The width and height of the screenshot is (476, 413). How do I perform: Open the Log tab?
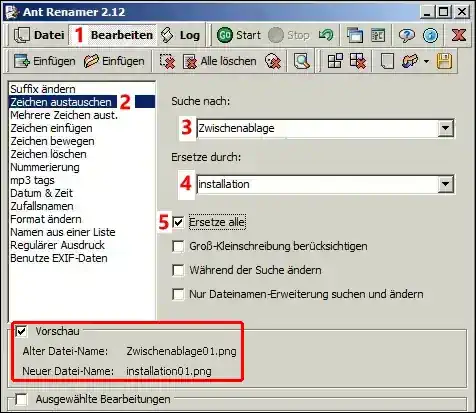click(x=180, y=35)
